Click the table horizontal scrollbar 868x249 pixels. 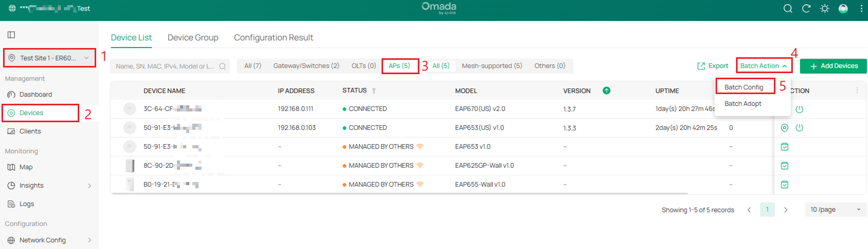399,194
